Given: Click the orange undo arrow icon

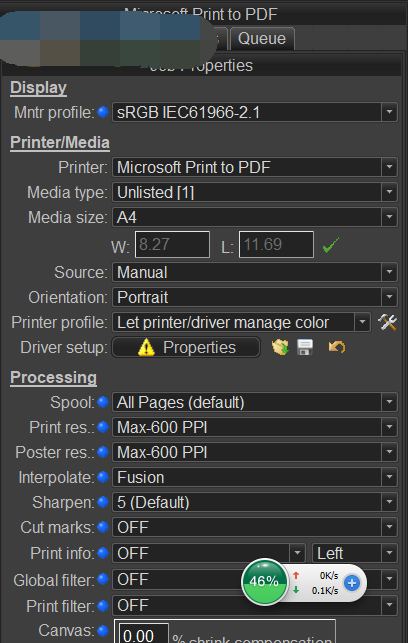Looking at the screenshot, I should [x=337, y=347].
